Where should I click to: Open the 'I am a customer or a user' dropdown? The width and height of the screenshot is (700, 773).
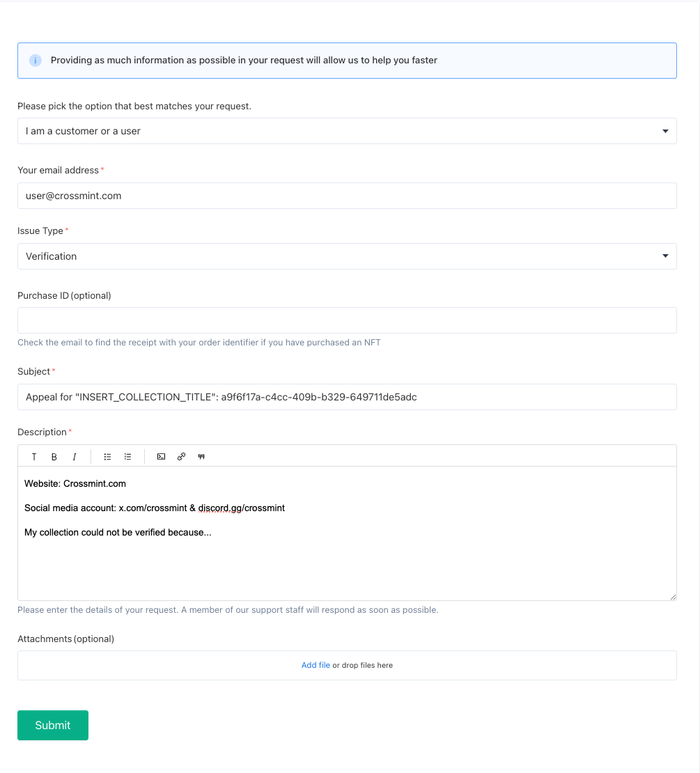(x=347, y=131)
